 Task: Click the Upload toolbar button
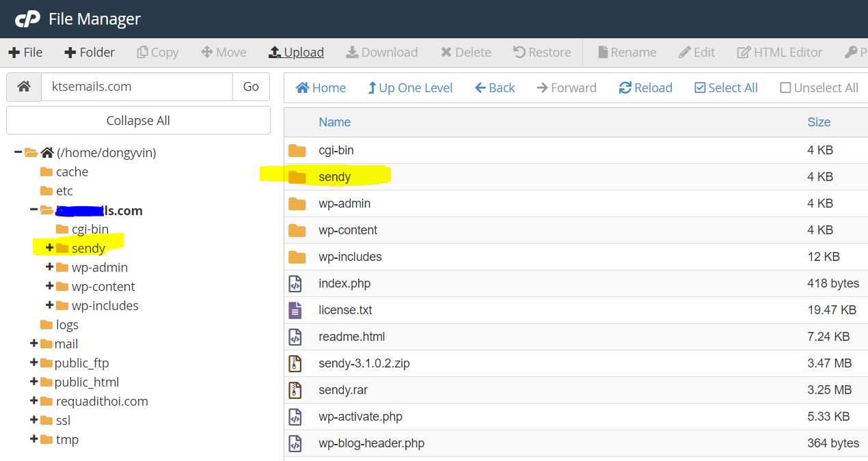(296, 53)
